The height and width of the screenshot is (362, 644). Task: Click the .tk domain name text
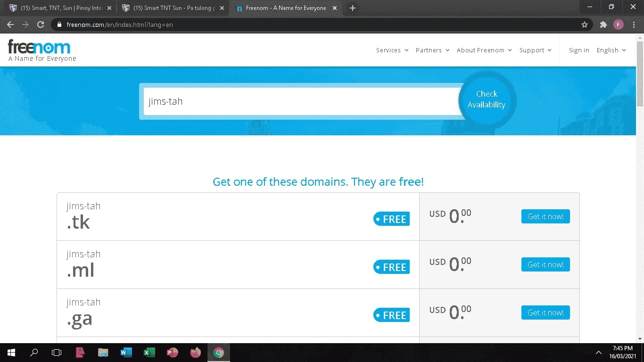(x=83, y=216)
